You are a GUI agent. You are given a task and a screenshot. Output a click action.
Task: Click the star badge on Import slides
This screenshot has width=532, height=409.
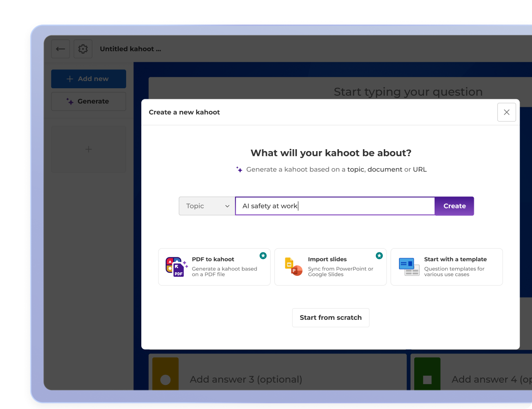tap(379, 256)
